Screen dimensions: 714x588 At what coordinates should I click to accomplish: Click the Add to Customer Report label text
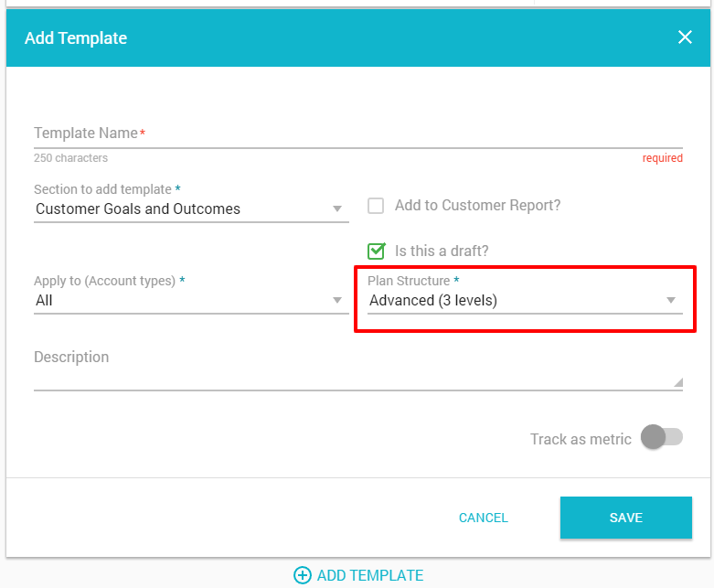coord(477,206)
